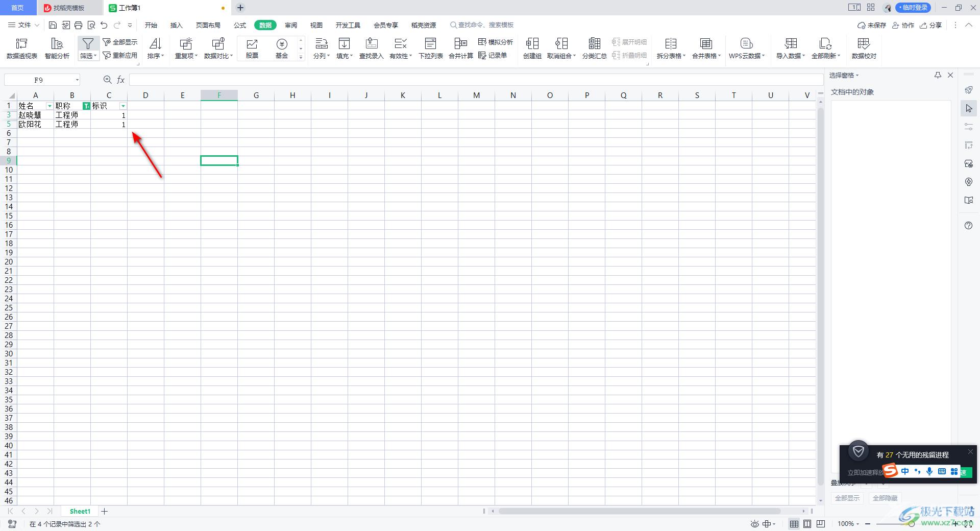Open the 记录单 record form

tap(493, 55)
